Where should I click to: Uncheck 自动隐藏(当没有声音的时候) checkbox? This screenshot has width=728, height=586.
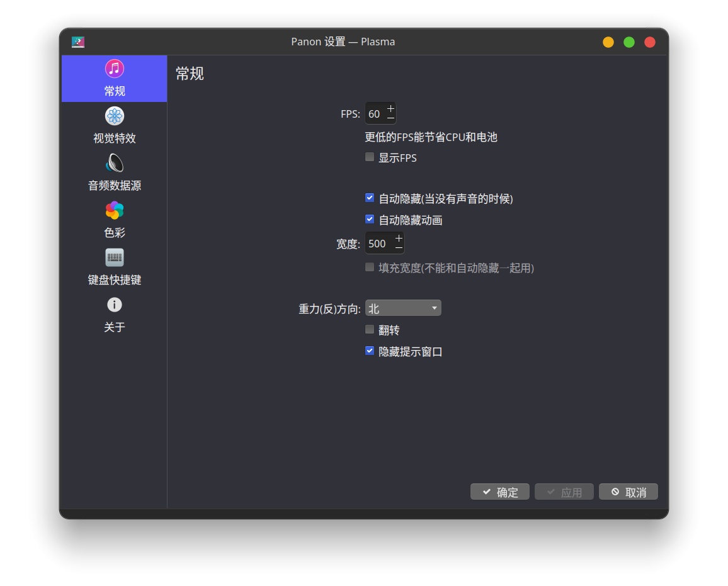(x=370, y=198)
